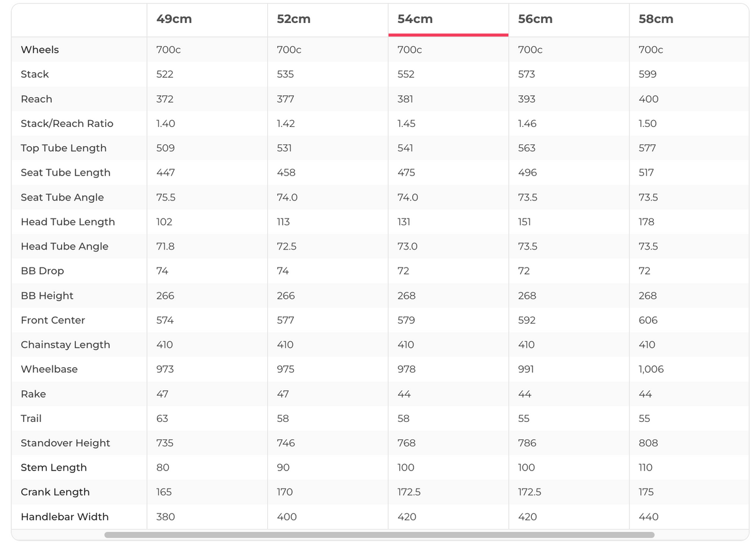Viewport: 756px width, 547px height.
Task: Click the highlighted 54cm column header
Action: point(415,19)
